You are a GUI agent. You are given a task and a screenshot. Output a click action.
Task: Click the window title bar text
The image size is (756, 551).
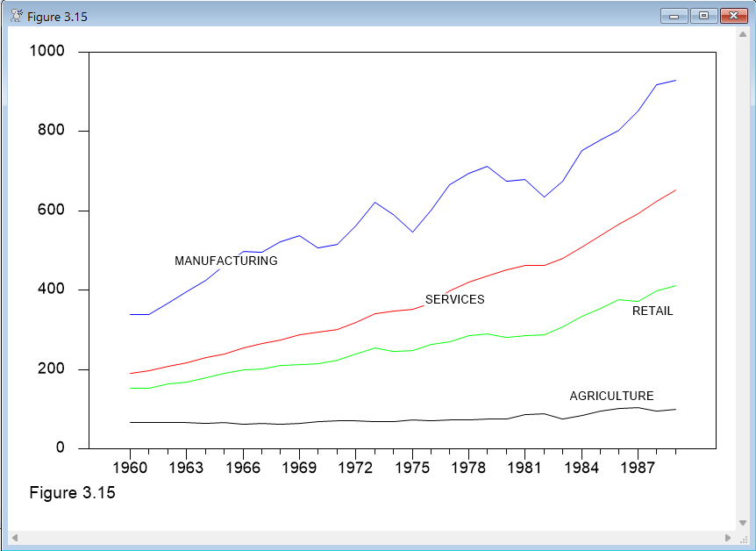pos(57,17)
